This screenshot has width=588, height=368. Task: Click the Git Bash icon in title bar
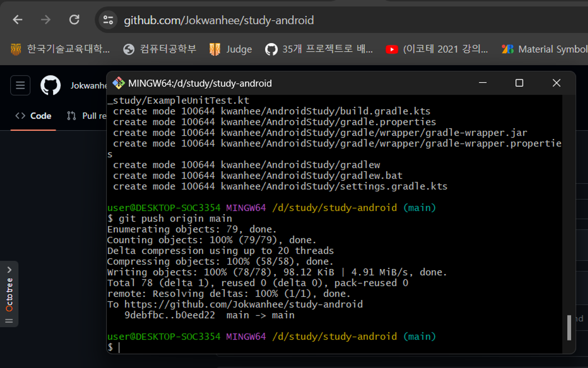click(119, 83)
